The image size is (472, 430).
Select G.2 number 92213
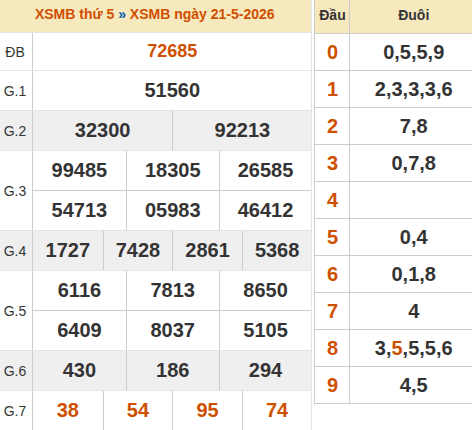(x=242, y=130)
